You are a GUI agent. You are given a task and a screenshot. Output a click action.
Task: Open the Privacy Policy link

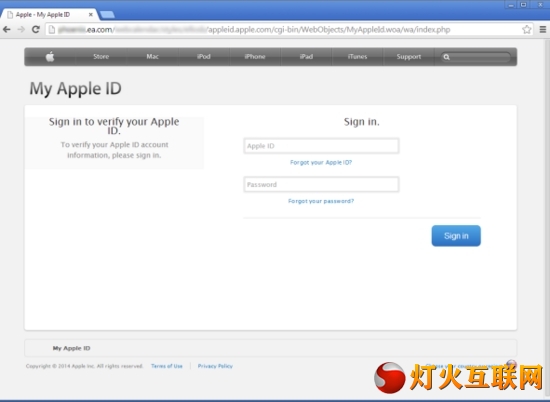pyautogui.click(x=215, y=366)
